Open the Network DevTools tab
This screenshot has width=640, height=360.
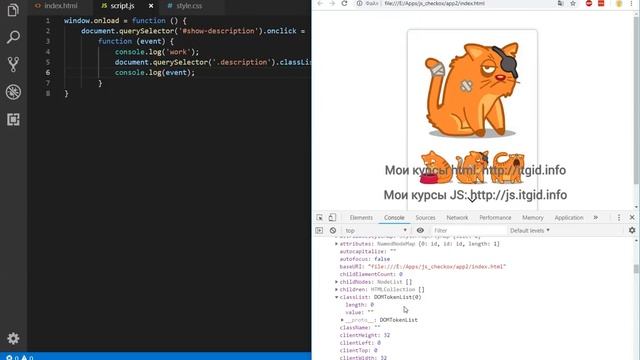(x=457, y=218)
